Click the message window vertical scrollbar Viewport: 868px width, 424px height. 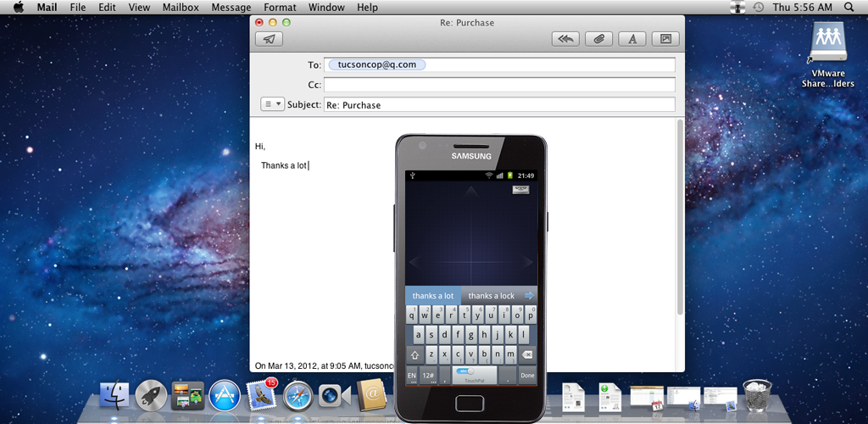[x=679, y=220]
